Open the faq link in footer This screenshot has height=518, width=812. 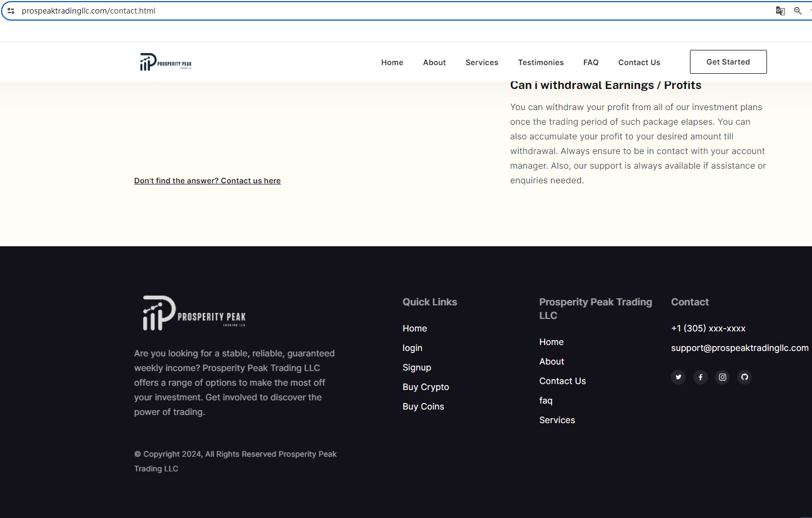click(x=546, y=400)
